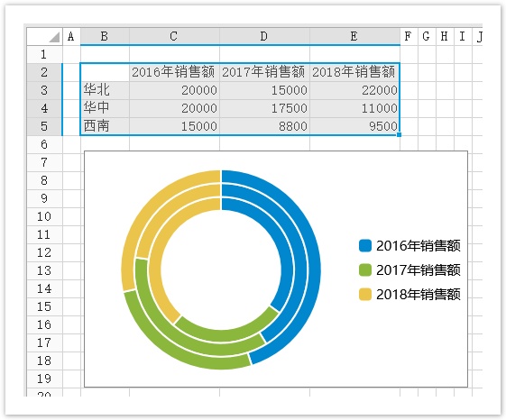Select the green 2017年销售额 legend swatch
Image resolution: width=506 pixels, height=420 pixels.
point(365,270)
